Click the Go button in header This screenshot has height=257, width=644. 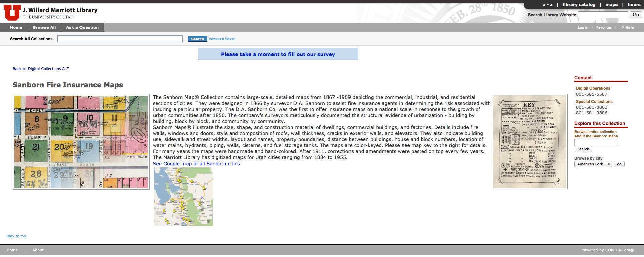pos(636,15)
